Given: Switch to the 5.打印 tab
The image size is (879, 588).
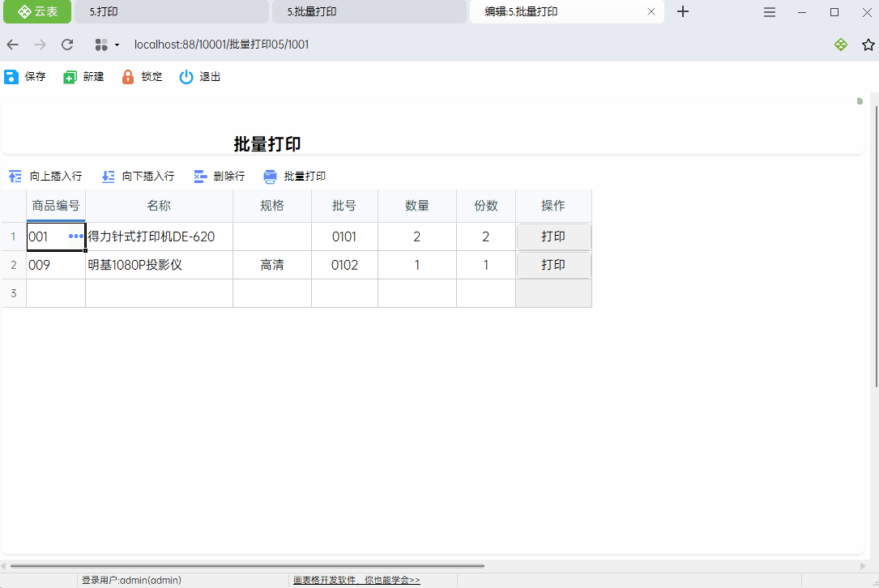Looking at the screenshot, I should pos(172,12).
